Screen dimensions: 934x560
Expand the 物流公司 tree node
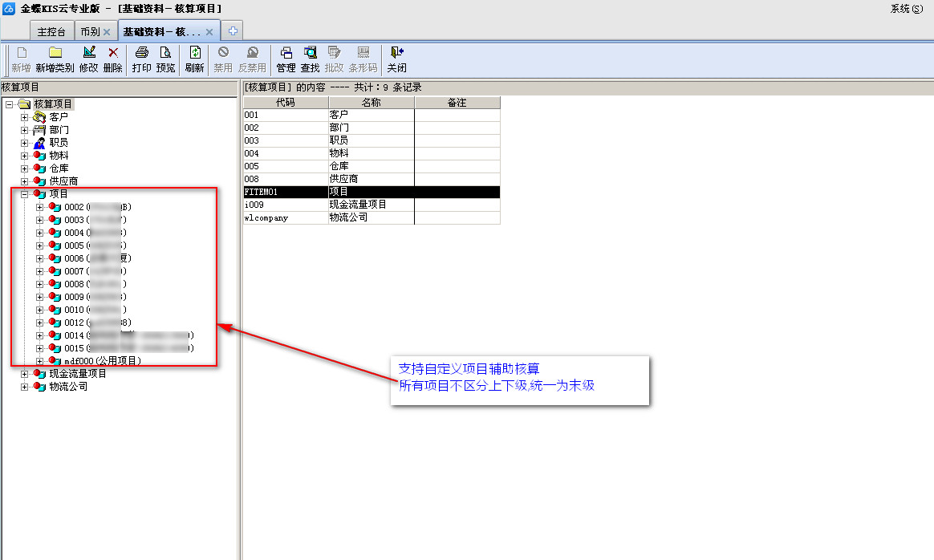coord(25,387)
